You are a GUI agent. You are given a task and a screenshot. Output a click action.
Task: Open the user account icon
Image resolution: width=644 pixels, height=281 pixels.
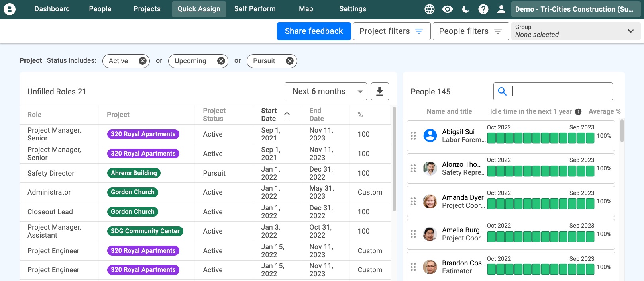point(501,9)
